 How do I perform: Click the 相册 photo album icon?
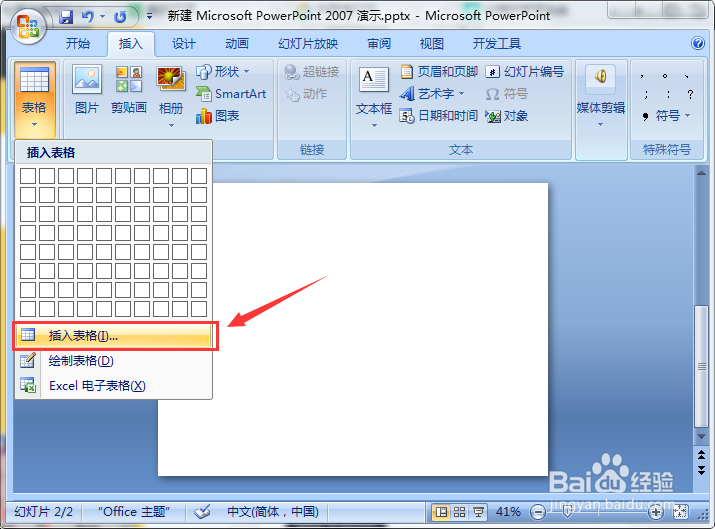(171, 79)
